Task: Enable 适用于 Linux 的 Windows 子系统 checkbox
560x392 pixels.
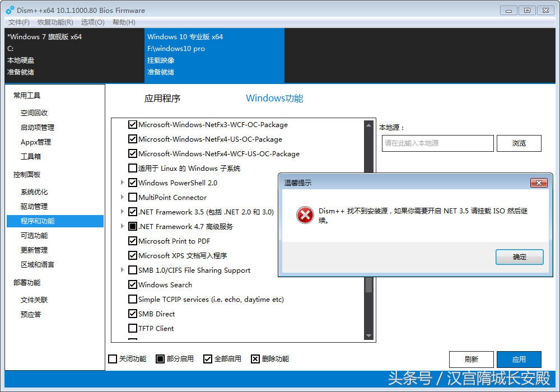Action: click(133, 168)
